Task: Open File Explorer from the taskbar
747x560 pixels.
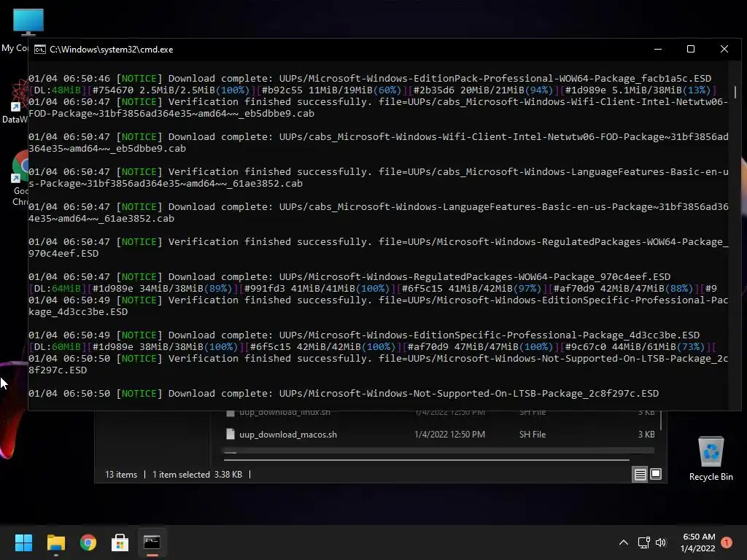Action: (55, 542)
